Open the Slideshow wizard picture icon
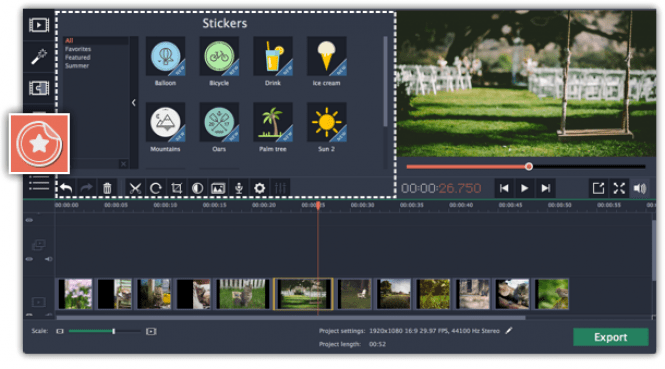Viewport: 665px width, 369px height. pos(218,188)
